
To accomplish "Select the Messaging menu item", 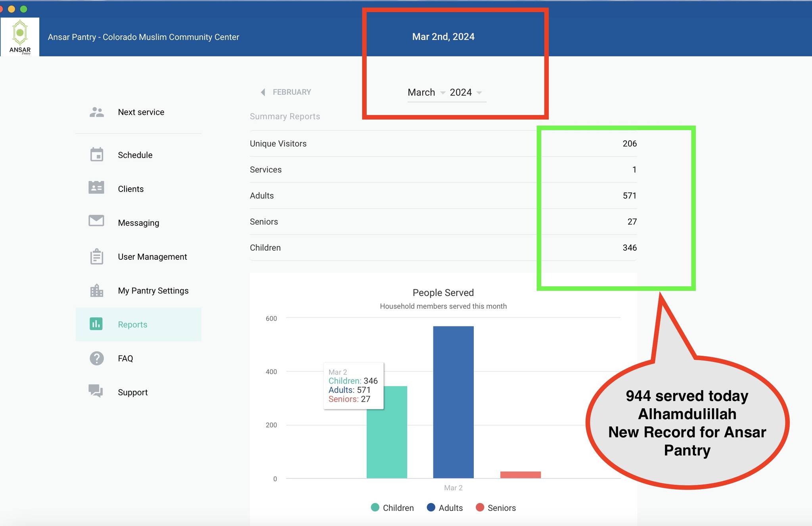I will coord(138,223).
